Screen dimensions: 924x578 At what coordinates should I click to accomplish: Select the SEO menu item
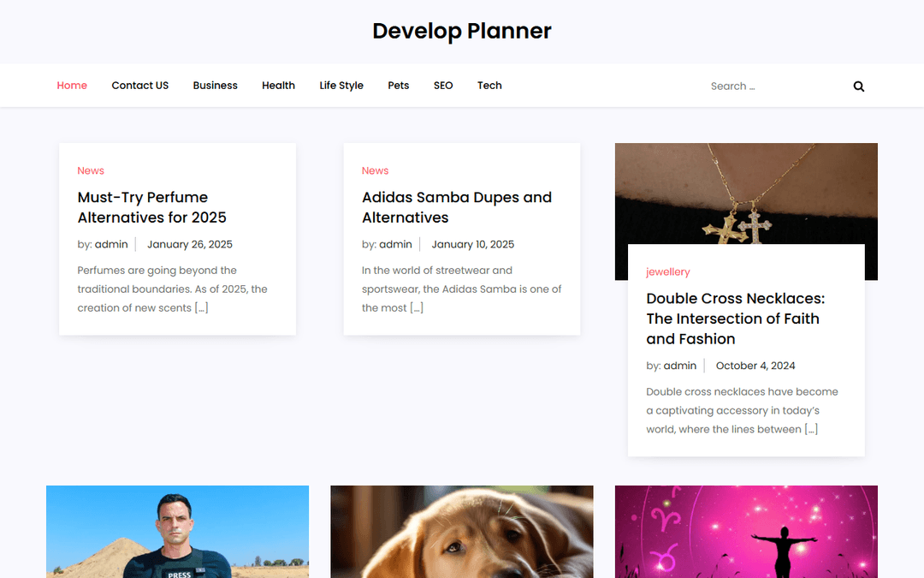click(x=443, y=86)
